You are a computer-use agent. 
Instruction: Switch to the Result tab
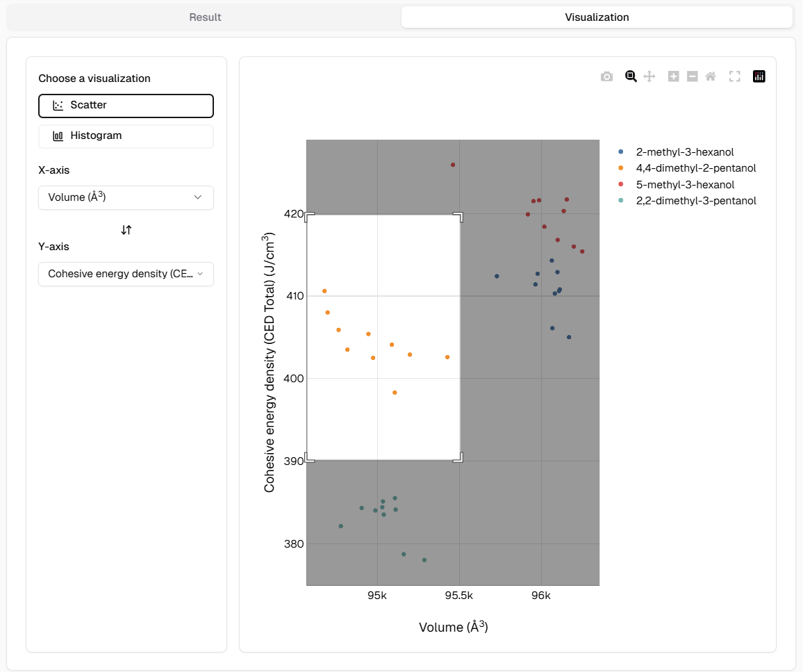[x=205, y=17]
